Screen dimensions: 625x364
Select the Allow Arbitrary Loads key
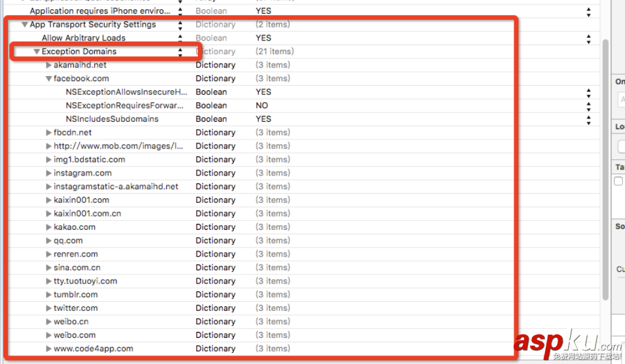84,38
